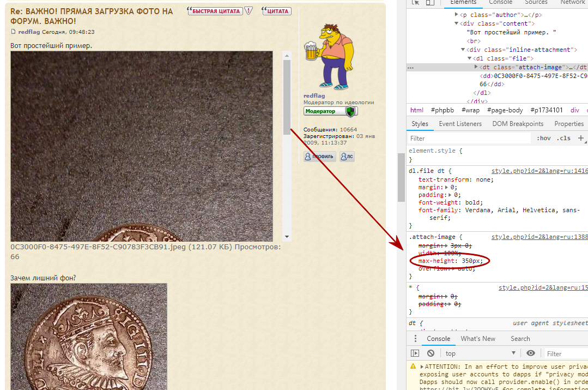Clear console with the ban icon
588x390 pixels.
[x=431, y=353]
